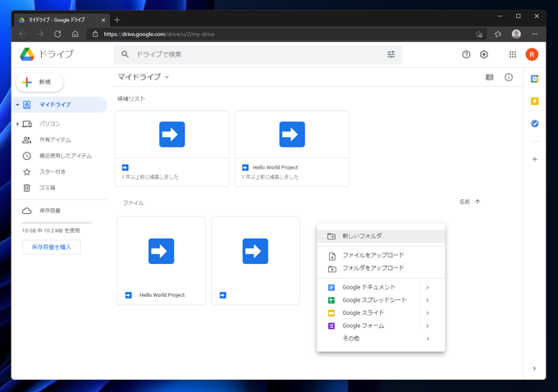
Task: Open ゴミ箱 in sidebar
Action: [x=59, y=188]
